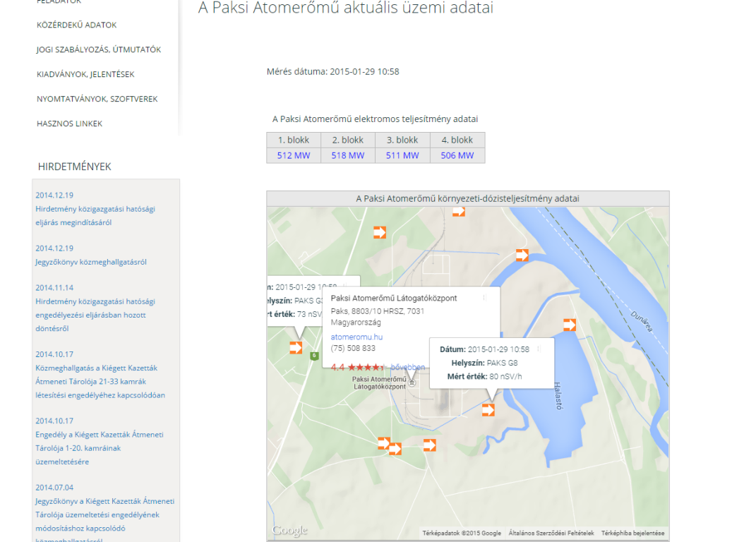The height and width of the screenshot is (542, 756).
Task: Open Jogi szabályozás, útmutatók menu item
Action: tap(99, 50)
